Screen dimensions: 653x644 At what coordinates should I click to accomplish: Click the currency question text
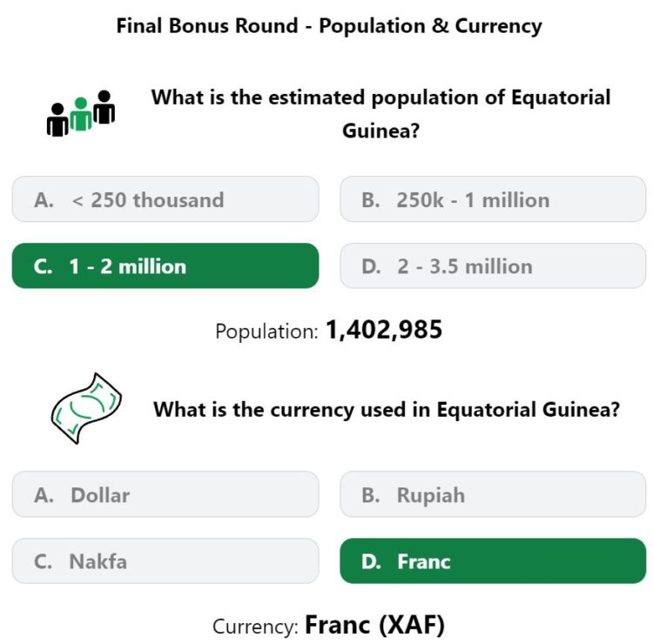pos(387,410)
